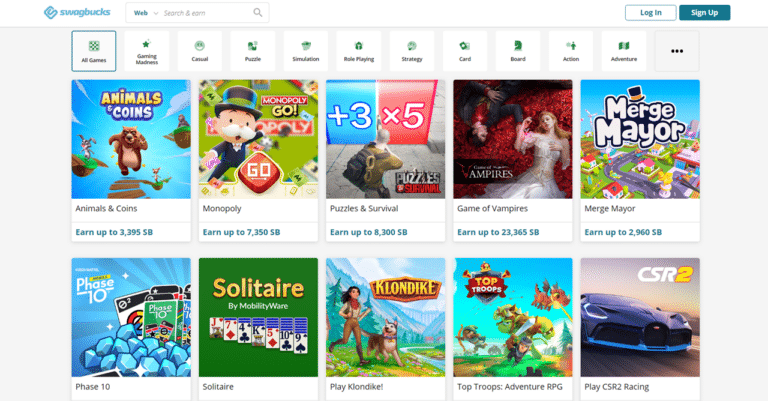Select the Puzzle games category
This screenshot has width=768, height=401.
[253, 51]
